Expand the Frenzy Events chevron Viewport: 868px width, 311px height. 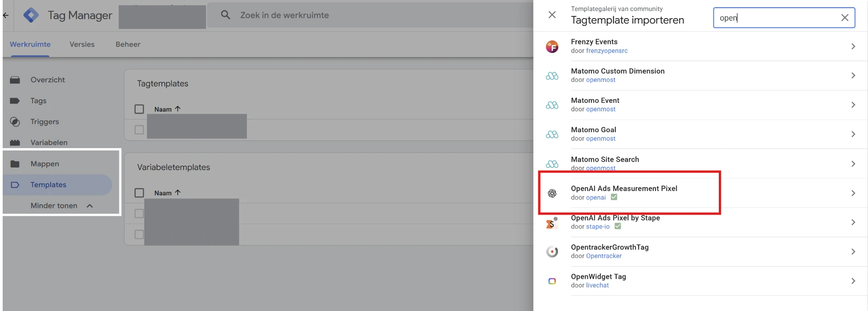pyautogui.click(x=853, y=46)
